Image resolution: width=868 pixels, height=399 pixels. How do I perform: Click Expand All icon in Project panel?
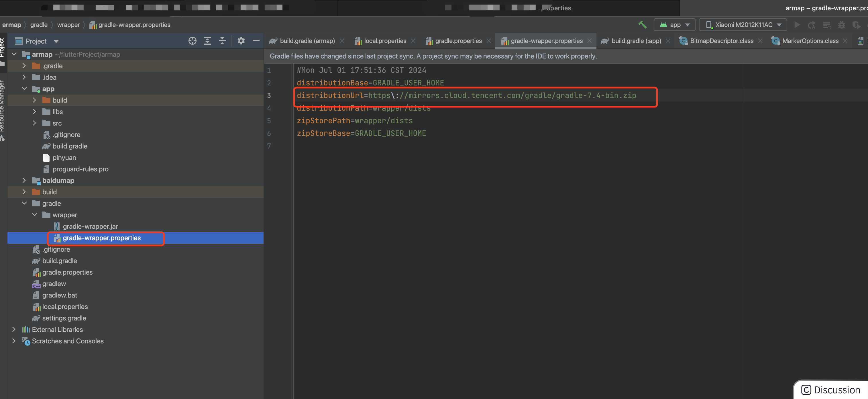(207, 41)
